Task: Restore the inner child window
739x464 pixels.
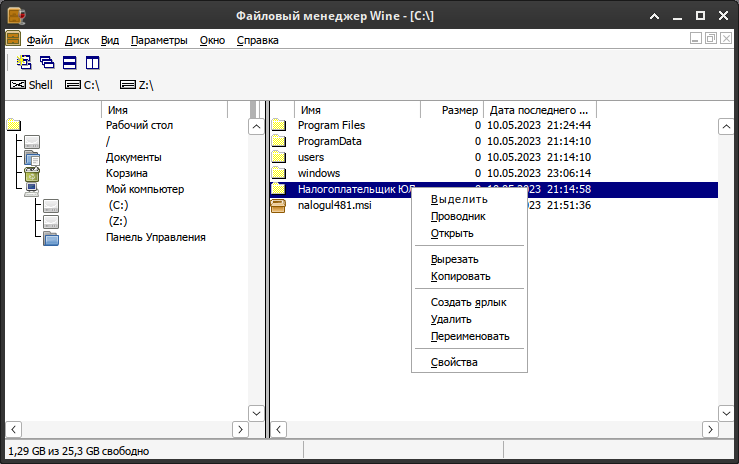Action: tap(711, 38)
